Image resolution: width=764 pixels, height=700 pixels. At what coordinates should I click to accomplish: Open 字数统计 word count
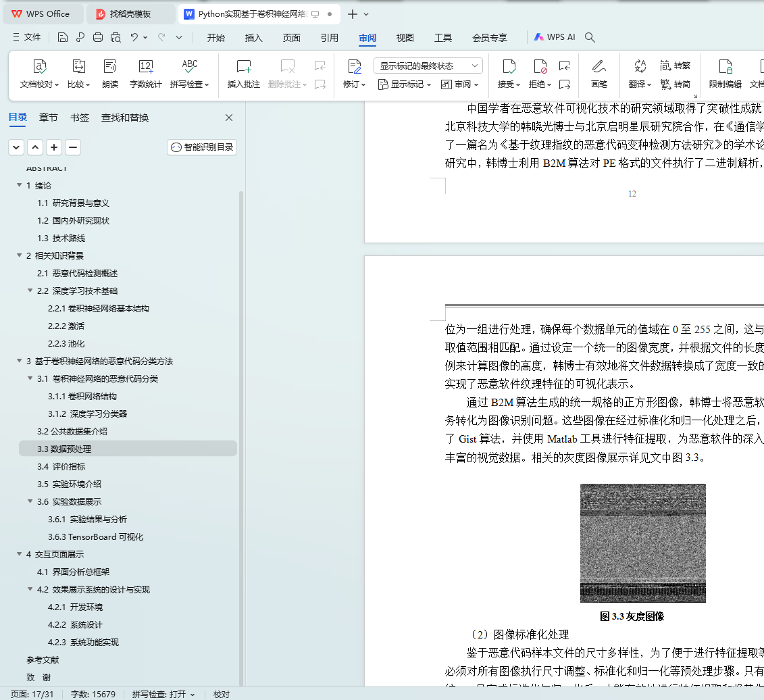pyautogui.click(x=145, y=74)
